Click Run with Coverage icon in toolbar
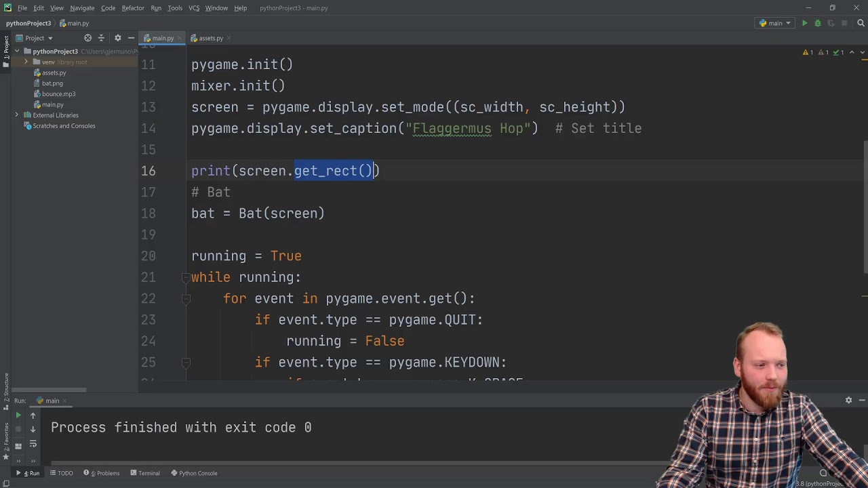 830,23
